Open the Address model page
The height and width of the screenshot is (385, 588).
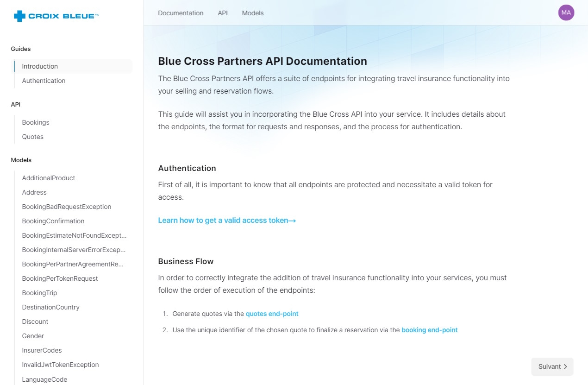click(34, 192)
